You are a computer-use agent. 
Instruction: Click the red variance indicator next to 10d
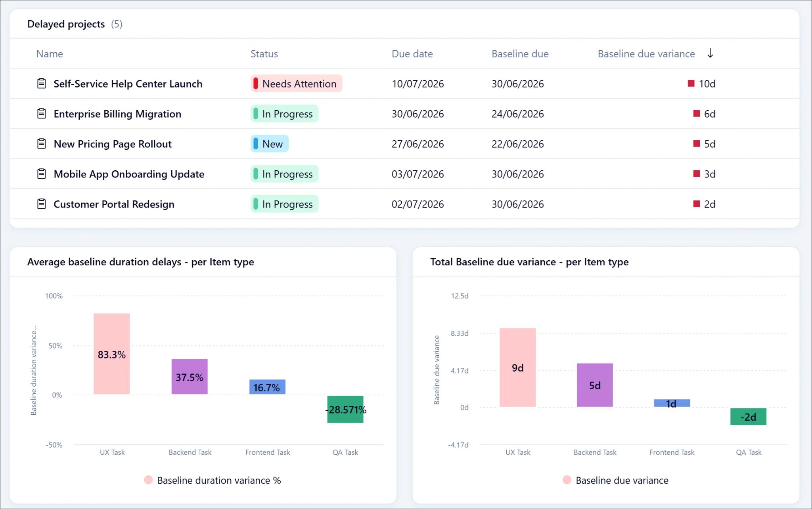tap(691, 83)
